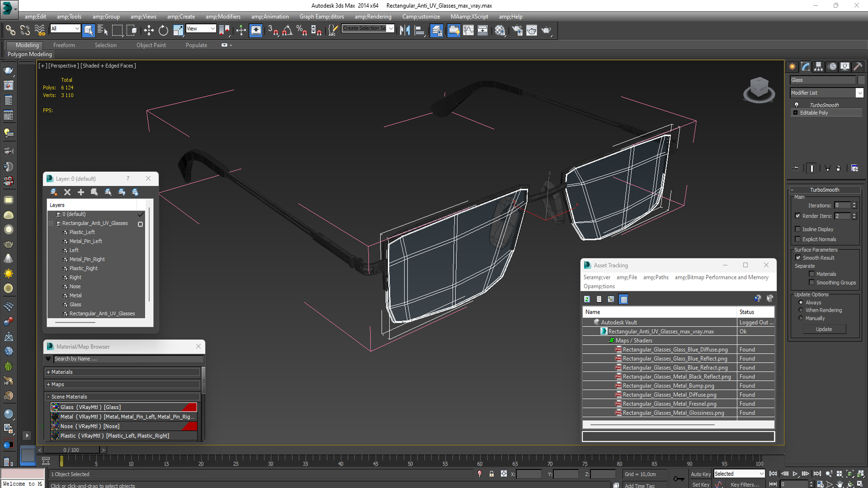
Task: Enable Separate by Materials checkbox
Action: (x=811, y=274)
